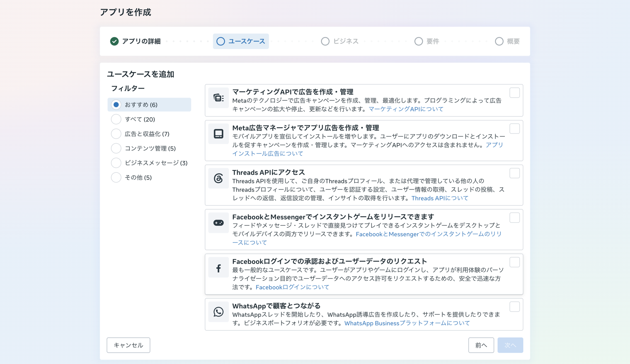This screenshot has height=364, width=630.
Task: Open the Threads APIについて link
Action: (440, 198)
